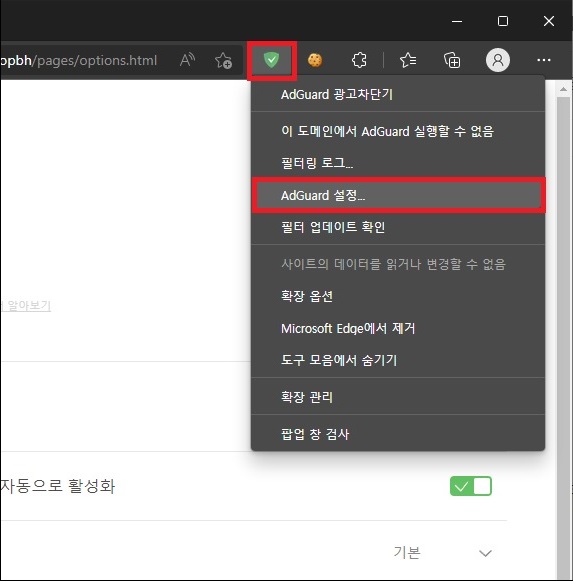
Task: Expand the 기본 dropdown
Action: (x=443, y=552)
